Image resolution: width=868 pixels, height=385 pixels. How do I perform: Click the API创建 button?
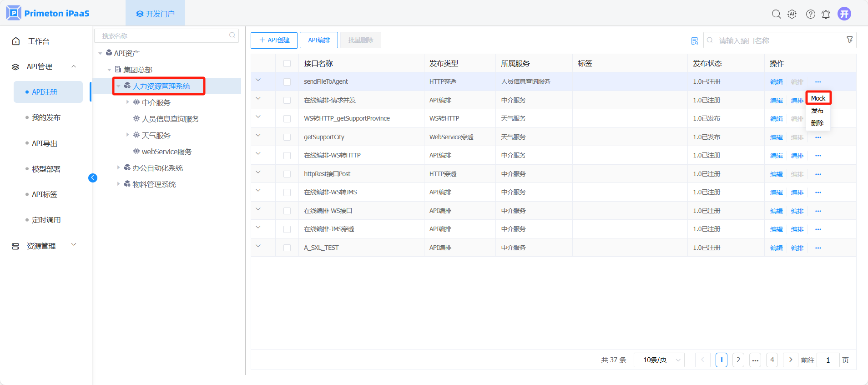(274, 41)
